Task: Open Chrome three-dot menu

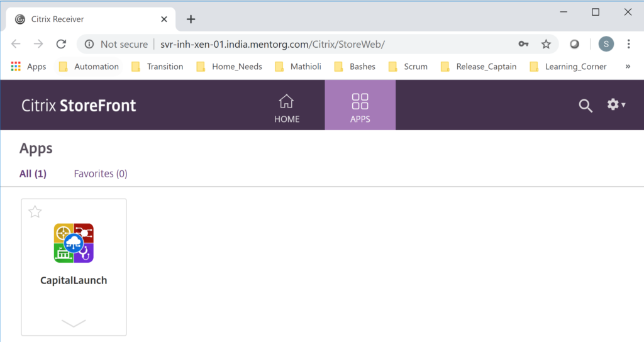Action: click(x=628, y=44)
